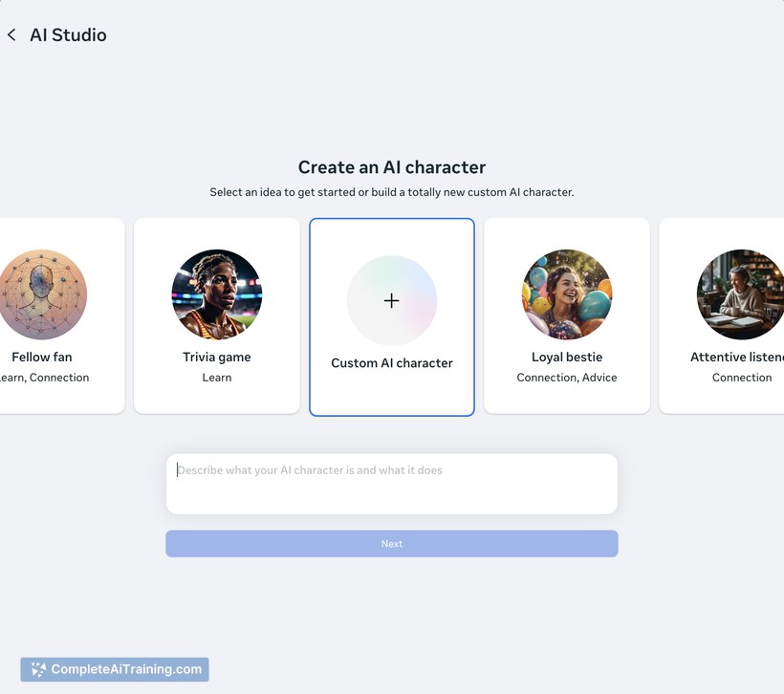Focus the AI character description field
784x694 pixels.
(x=392, y=484)
